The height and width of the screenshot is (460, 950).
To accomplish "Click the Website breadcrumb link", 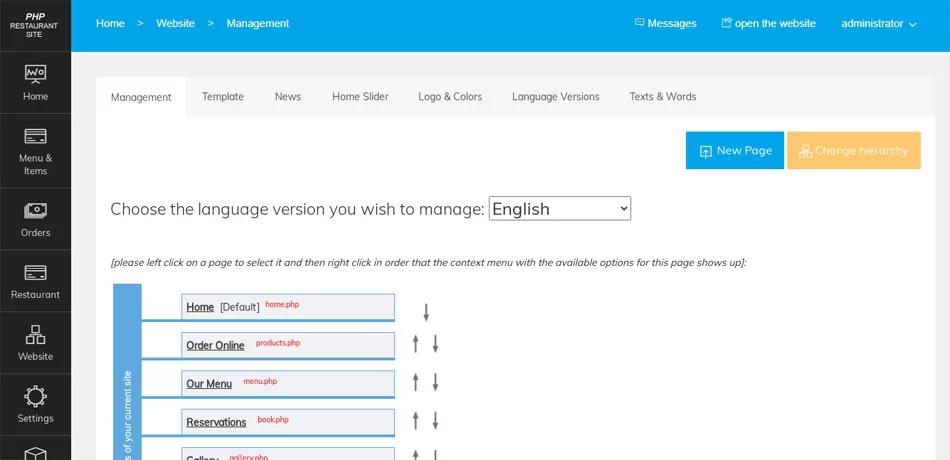I will 176,24.
